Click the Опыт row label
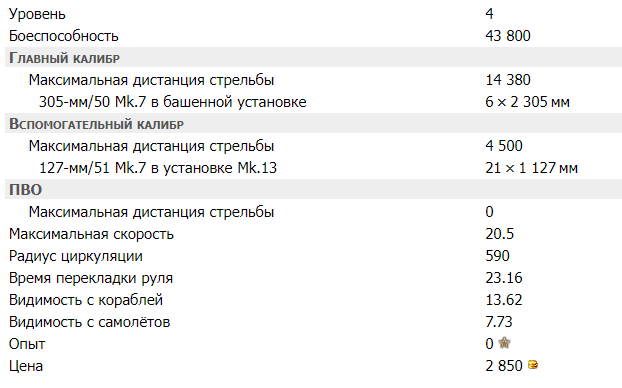Viewport: 622px width, 388px height. (27, 344)
